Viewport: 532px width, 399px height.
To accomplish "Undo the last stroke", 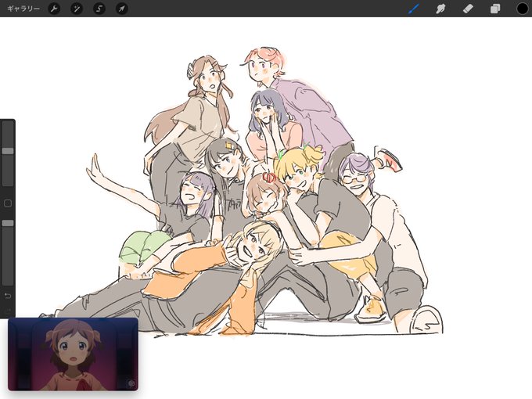I will point(8,296).
